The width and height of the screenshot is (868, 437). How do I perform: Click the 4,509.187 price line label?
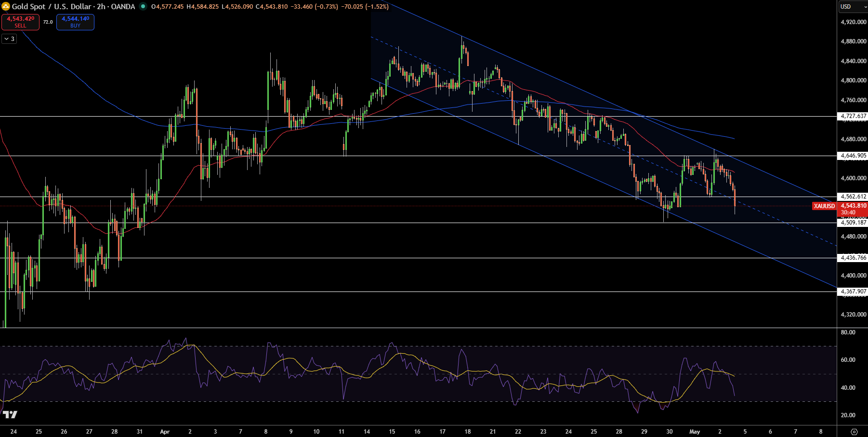853,223
